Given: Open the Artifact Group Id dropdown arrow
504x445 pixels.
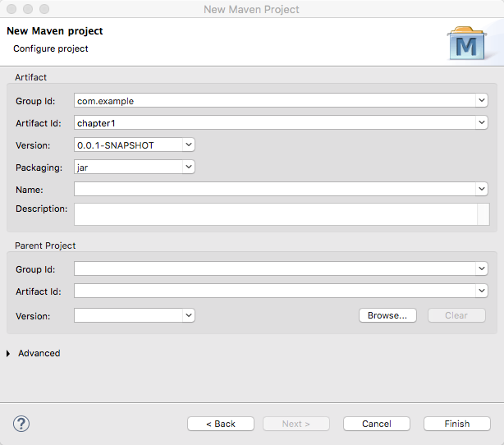Looking at the screenshot, I should click(481, 101).
